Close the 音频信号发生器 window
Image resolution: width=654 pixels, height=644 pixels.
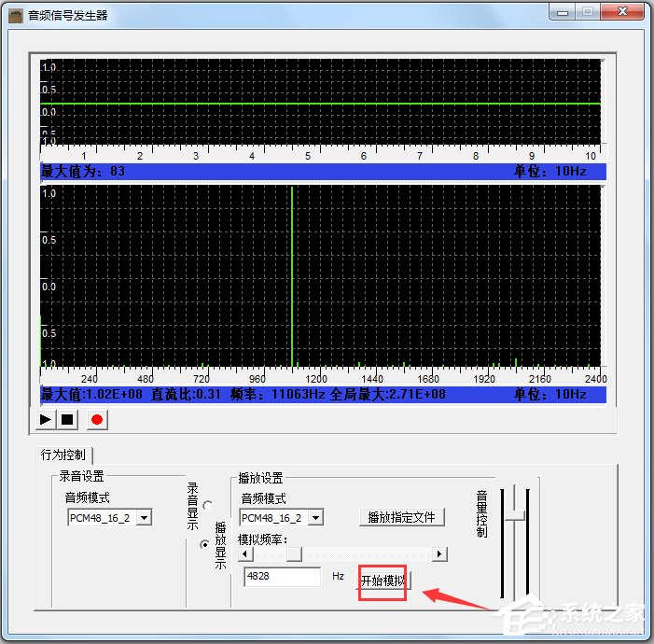tap(622, 12)
